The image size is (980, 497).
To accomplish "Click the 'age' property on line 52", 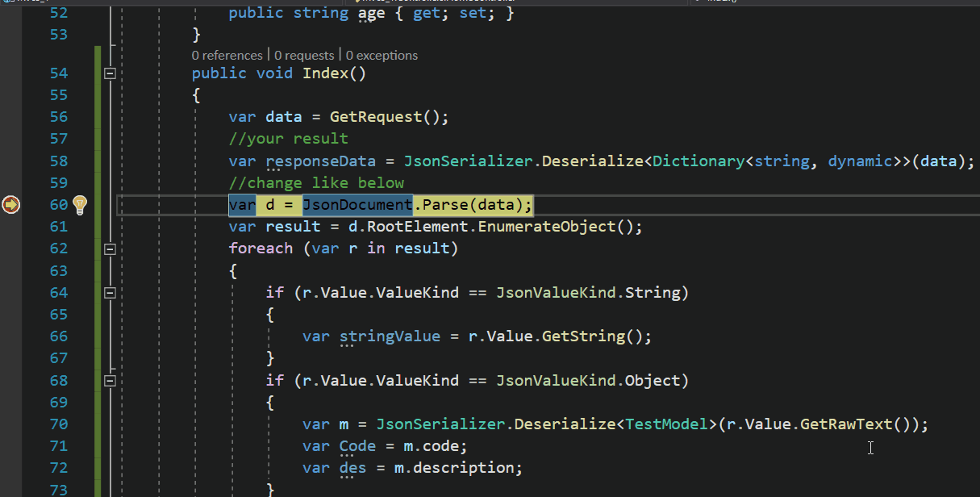I will (371, 14).
